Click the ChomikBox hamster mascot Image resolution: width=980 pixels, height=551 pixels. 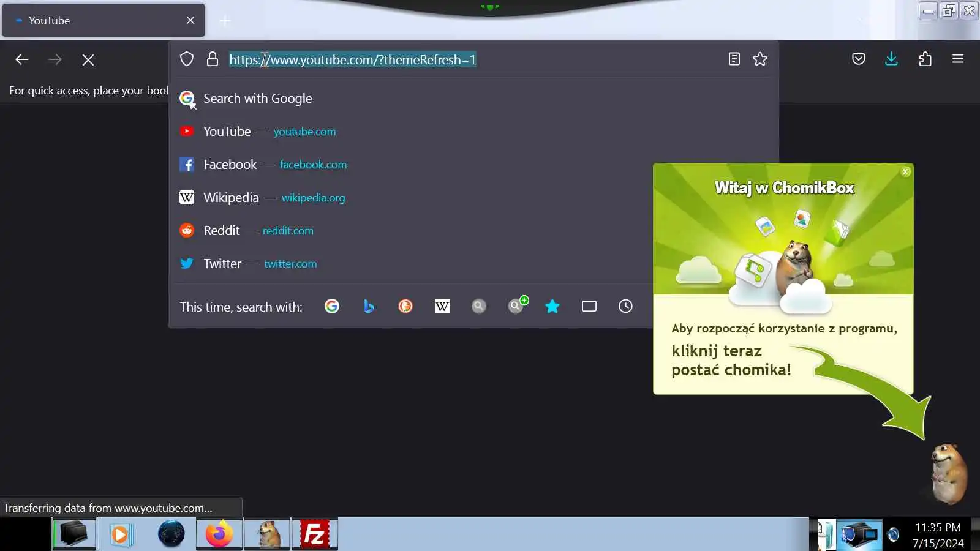pos(948,473)
